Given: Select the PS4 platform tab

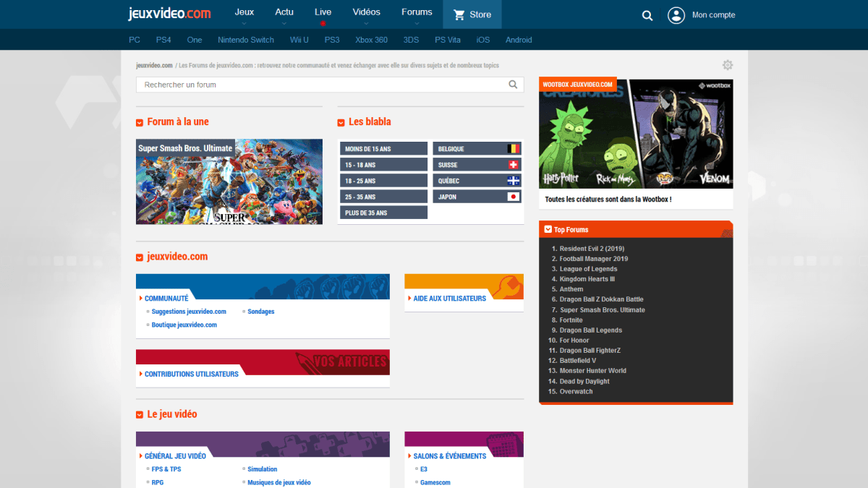Looking at the screenshot, I should [163, 40].
